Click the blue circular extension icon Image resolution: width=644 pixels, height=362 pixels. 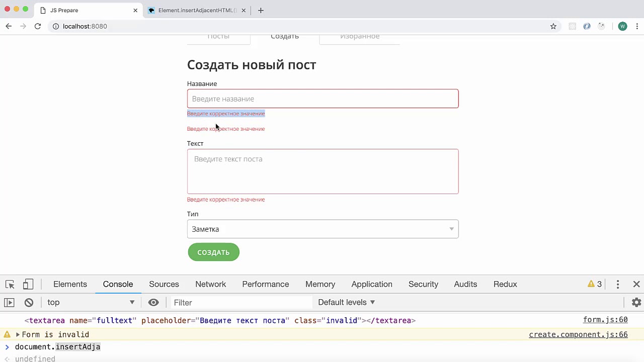point(587,26)
